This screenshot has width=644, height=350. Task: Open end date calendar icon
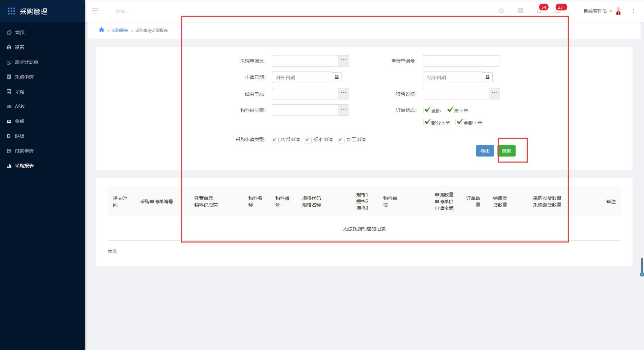coord(488,77)
